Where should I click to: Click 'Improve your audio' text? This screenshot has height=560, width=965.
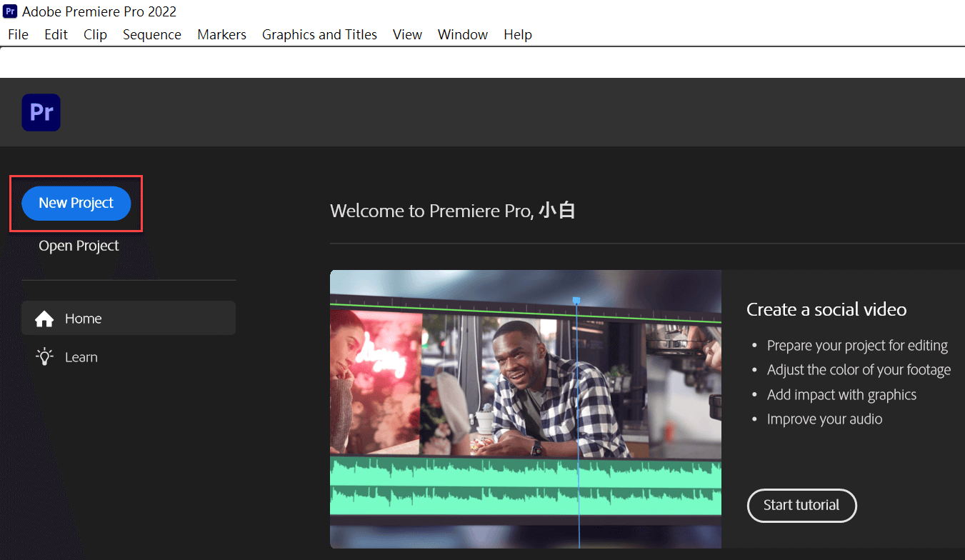pos(824,419)
